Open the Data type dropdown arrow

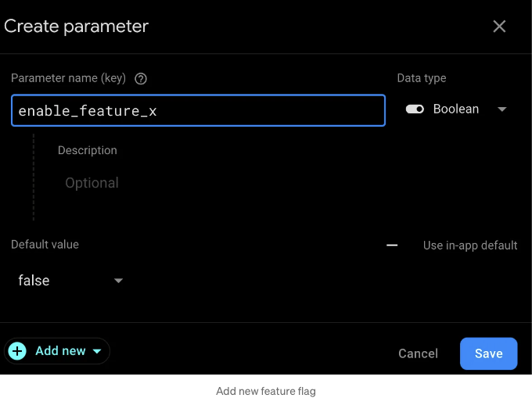coord(501,109)
